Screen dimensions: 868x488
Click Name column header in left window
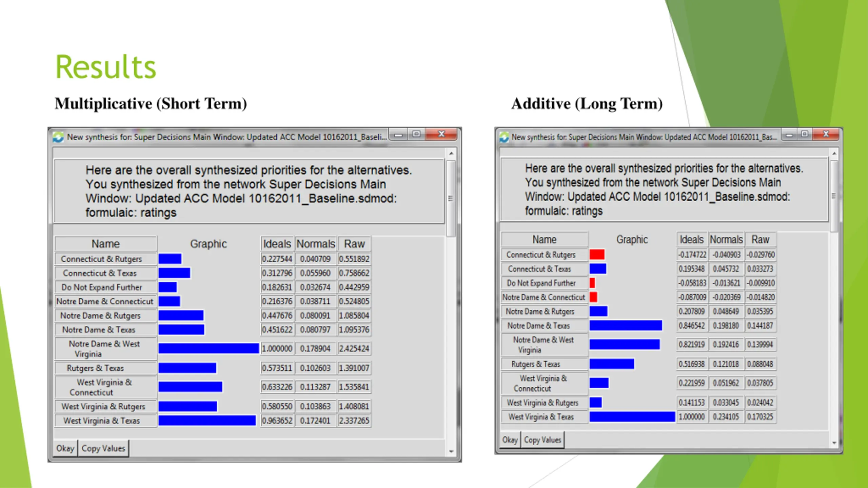pos(106,244)
